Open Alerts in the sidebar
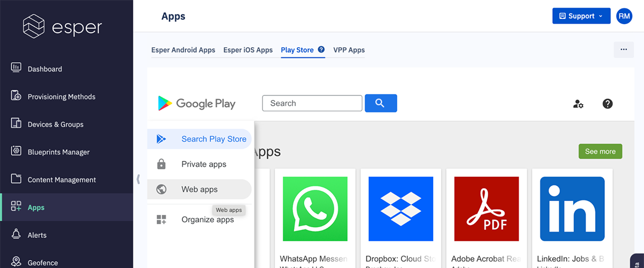Screen dimensions: 644x268 [x=67, y=235]
